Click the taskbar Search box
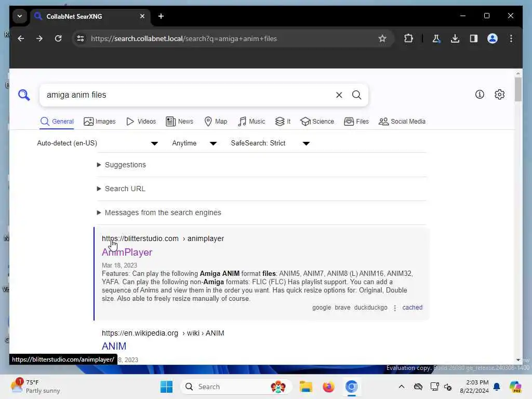This screenshot has width=532, height=399. tap(236, 387)
